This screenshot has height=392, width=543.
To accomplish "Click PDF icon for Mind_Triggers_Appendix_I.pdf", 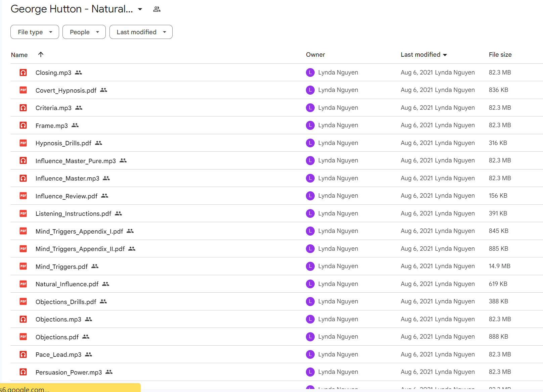I will click(x=23, y=231).
